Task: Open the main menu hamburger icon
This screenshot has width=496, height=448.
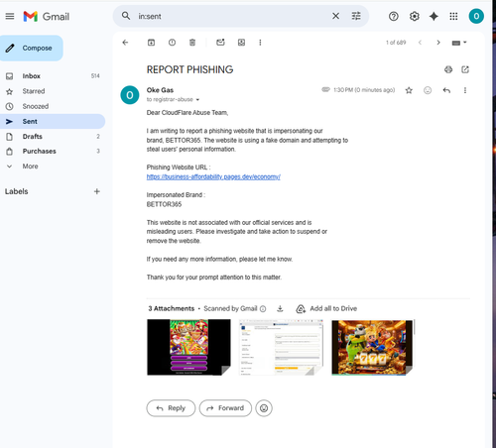Action: pos(10,16)
